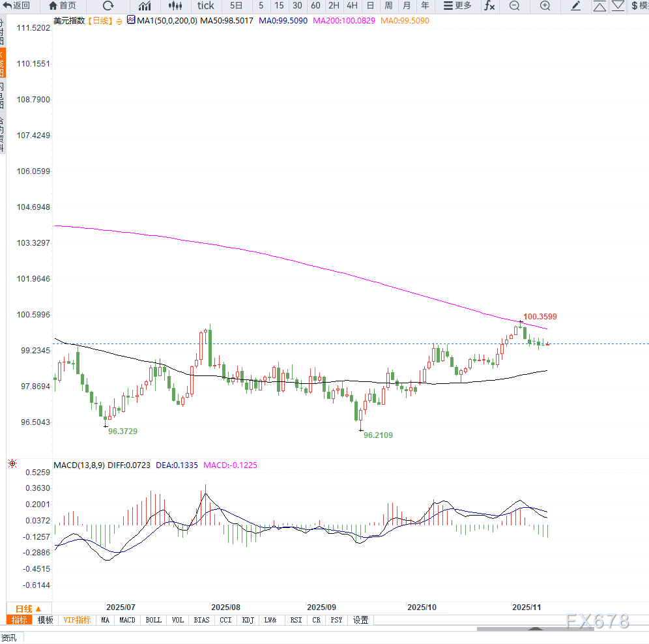Expand the 更多 more menu
649x644 pixels.
457,6
